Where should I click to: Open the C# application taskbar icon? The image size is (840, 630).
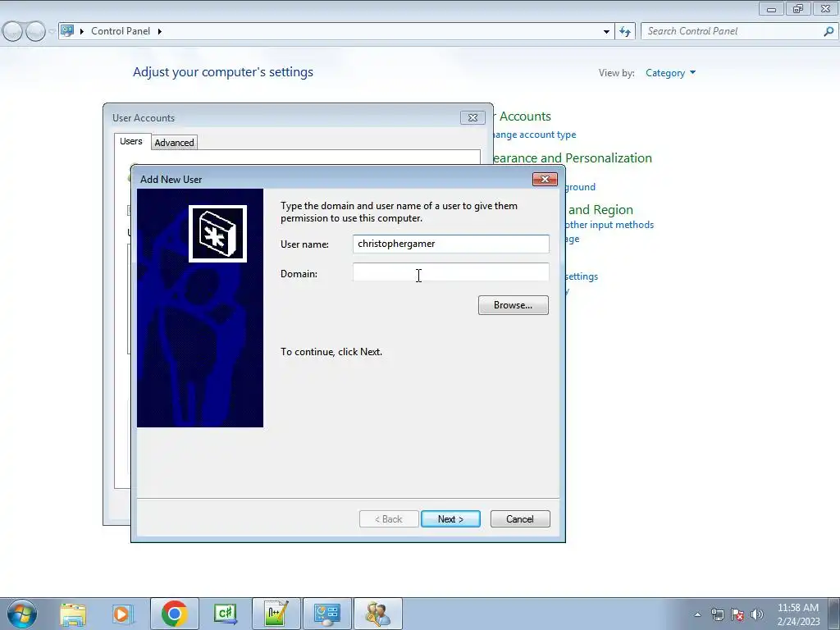225,614
